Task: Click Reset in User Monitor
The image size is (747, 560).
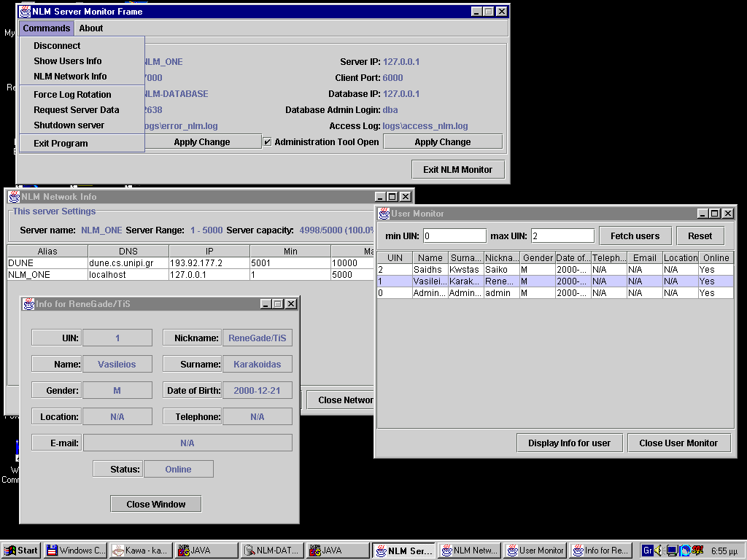Action: point(700,236)
